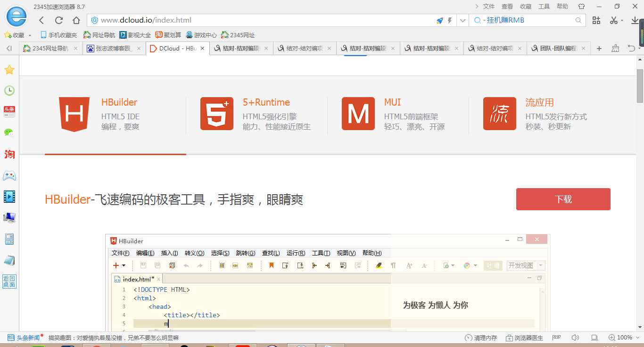Click the broom clean tabs icon

(x=615, y=48)
